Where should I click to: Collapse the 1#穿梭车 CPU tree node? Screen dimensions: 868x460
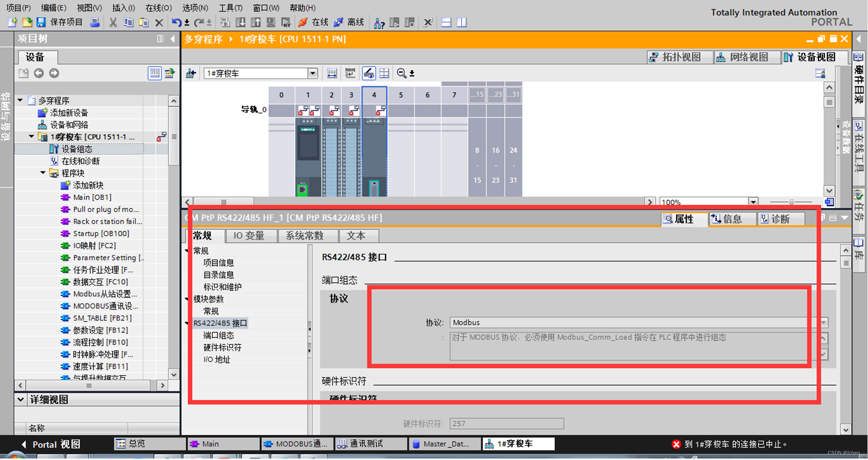click(x=32, y=136)
